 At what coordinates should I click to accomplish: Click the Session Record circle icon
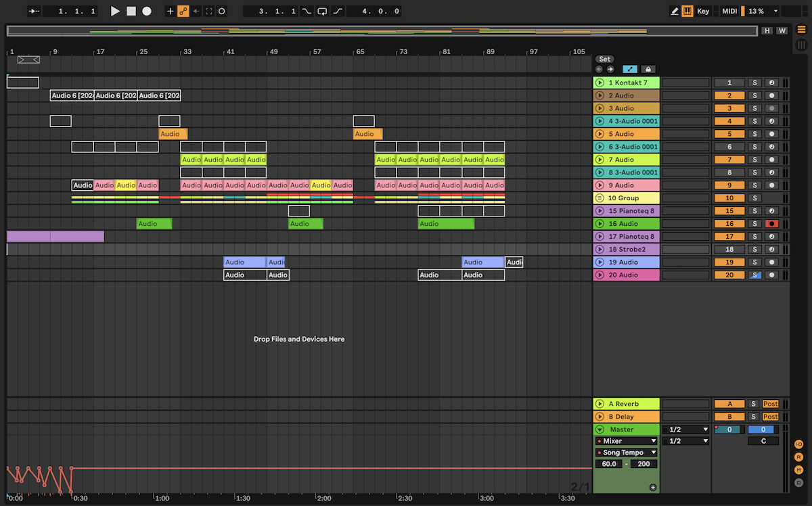[x=222, y=11]
